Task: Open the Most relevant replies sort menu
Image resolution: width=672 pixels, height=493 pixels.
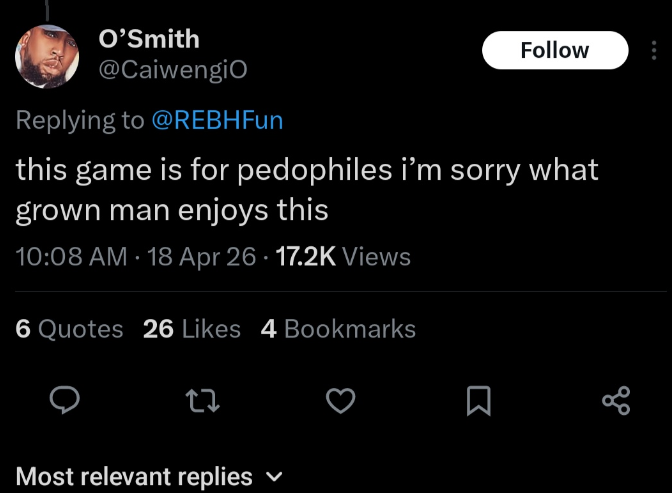Action: [134, 477]
